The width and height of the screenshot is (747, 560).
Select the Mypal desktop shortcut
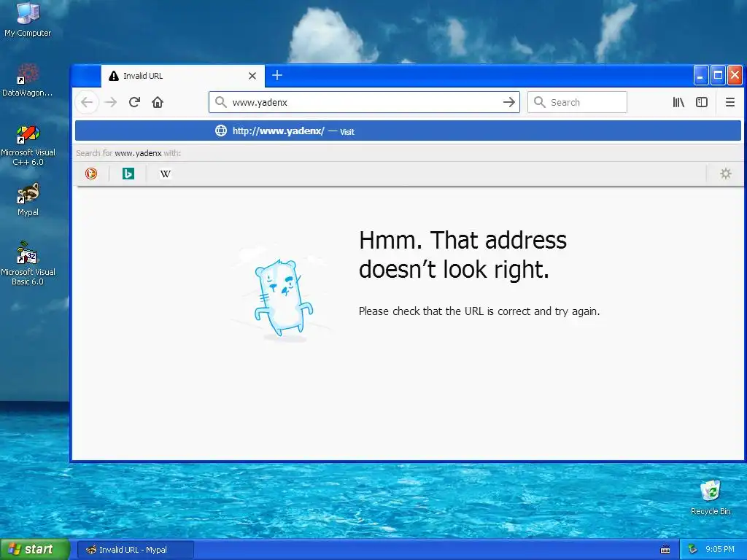pyautogui.click(x=28, y=200)
